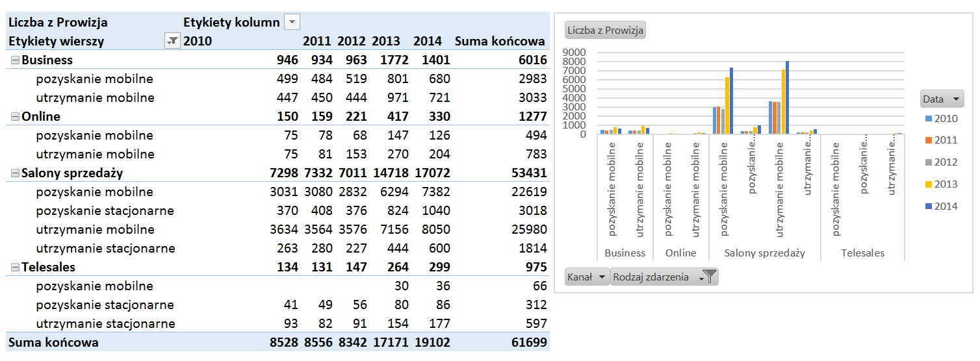Screen dimensions: 980x361
Task: Select the 2011 orange legend entry
Action: tap(940, 140)
